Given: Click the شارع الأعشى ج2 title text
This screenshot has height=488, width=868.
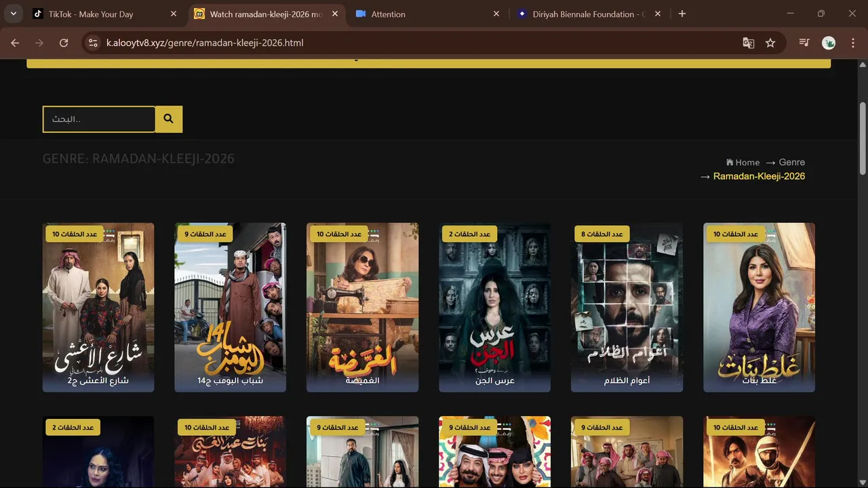Looking at the screenshot, I should 98,381.
